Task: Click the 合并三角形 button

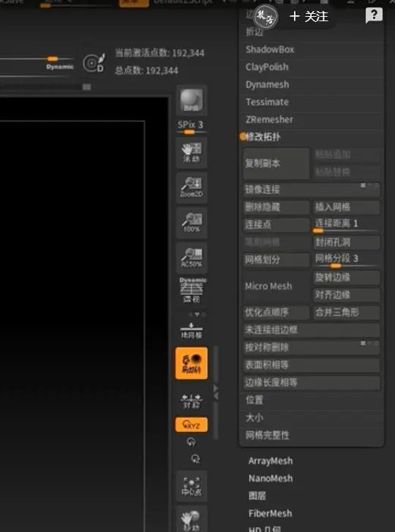Action: (347, 313)
